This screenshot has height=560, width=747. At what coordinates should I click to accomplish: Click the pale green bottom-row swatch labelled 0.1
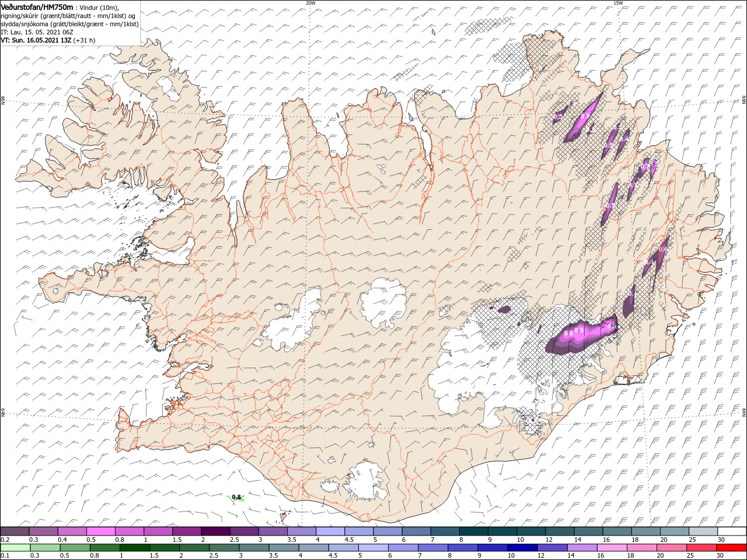[x=15, y=548]
